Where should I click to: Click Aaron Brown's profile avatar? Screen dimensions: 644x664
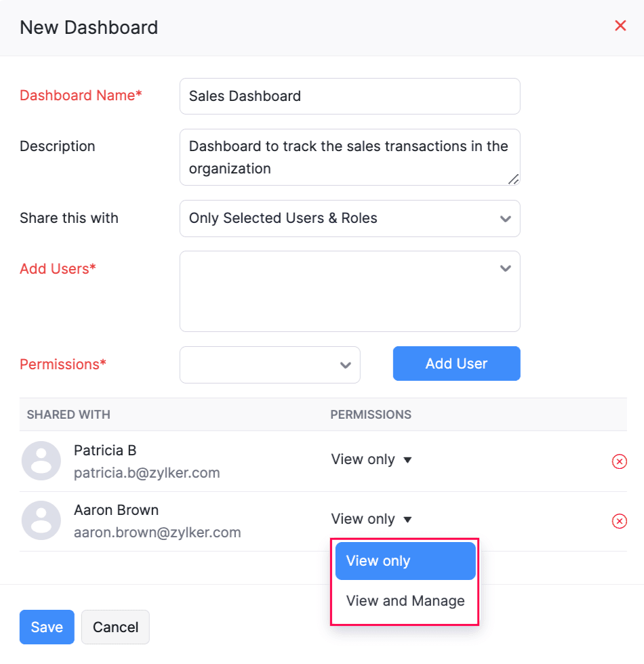(41, 521)
